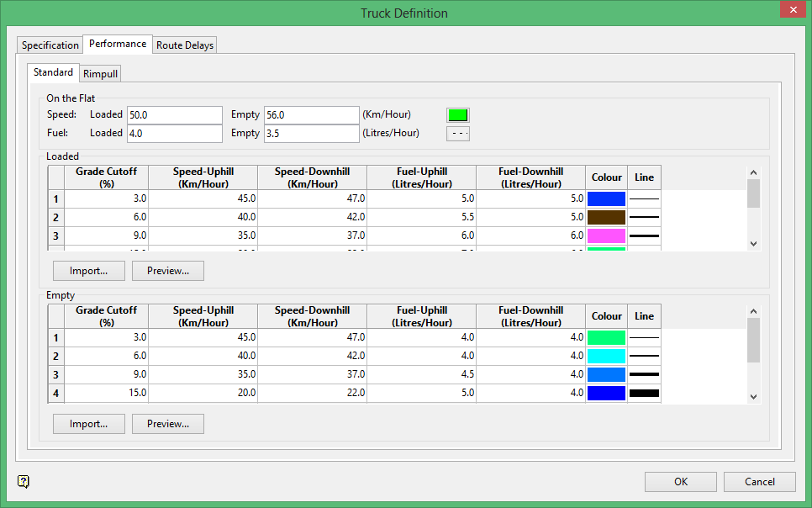Switch to the Specification tab
812x508 pixels.
(50, 45)
